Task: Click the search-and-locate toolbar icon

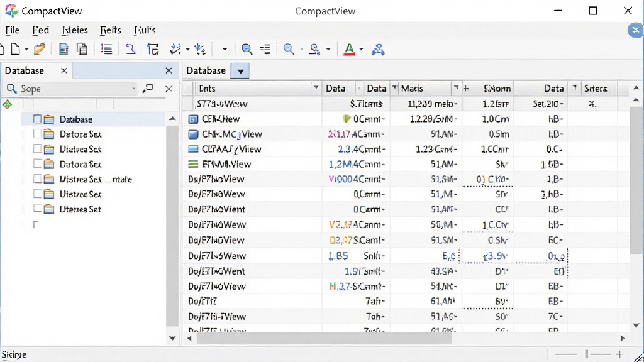Action: (314, 49)
